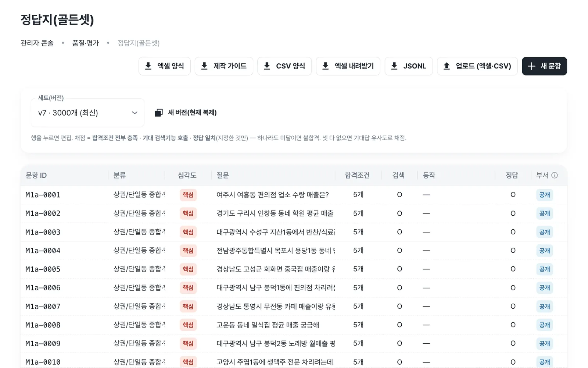
Task: Select the M1a-0003 ID cell
Action: coord(43,232)
